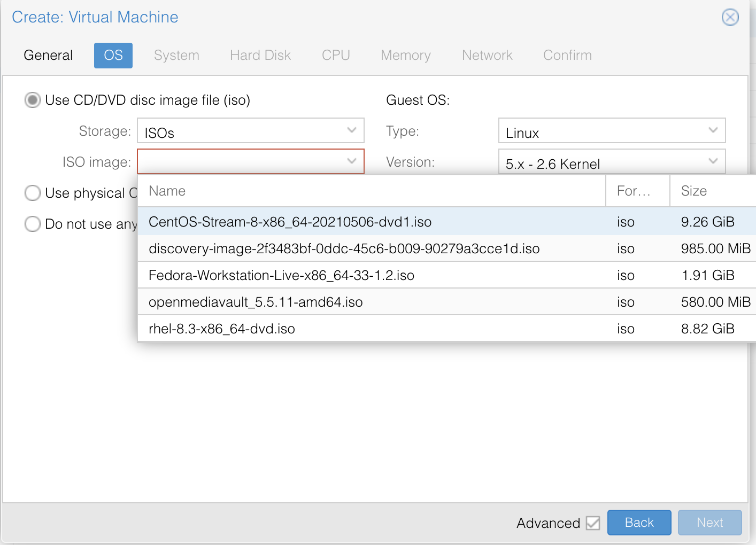Sort ISO list by Format column

[638, 191]
